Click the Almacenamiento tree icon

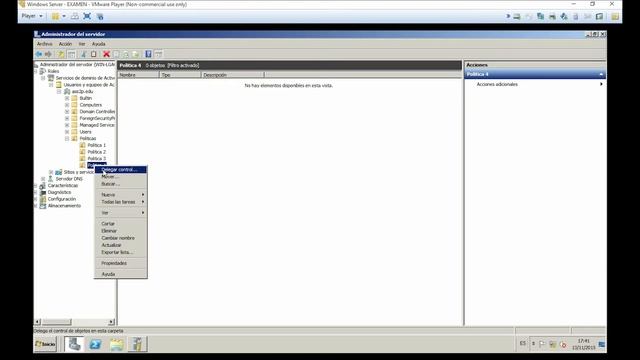(42, 206)
